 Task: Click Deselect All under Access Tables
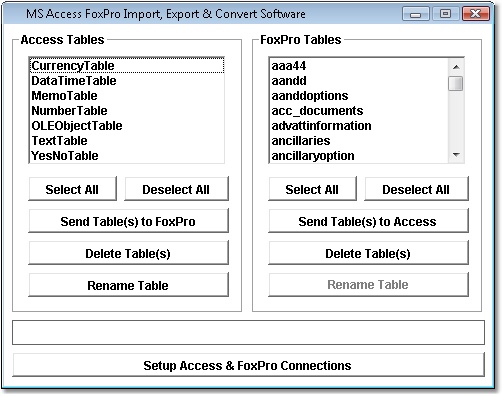coord(176,189)
